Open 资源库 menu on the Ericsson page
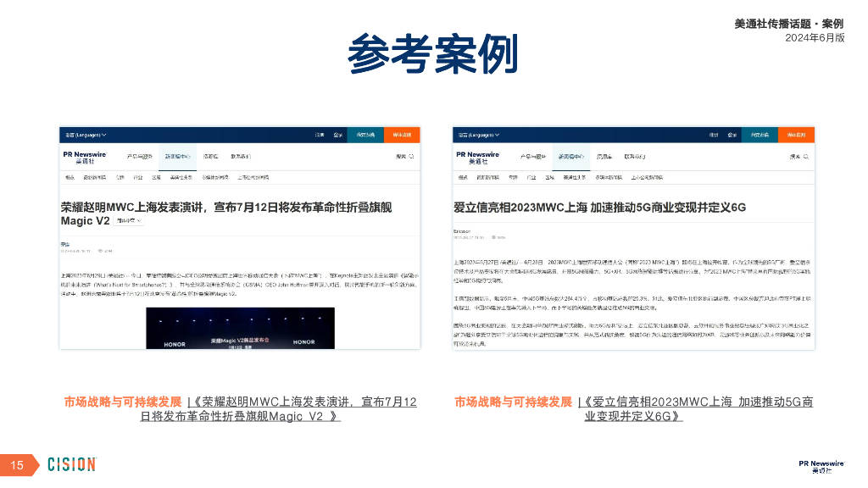The height and width of the screenshot is (488, 868). [604, 157]
